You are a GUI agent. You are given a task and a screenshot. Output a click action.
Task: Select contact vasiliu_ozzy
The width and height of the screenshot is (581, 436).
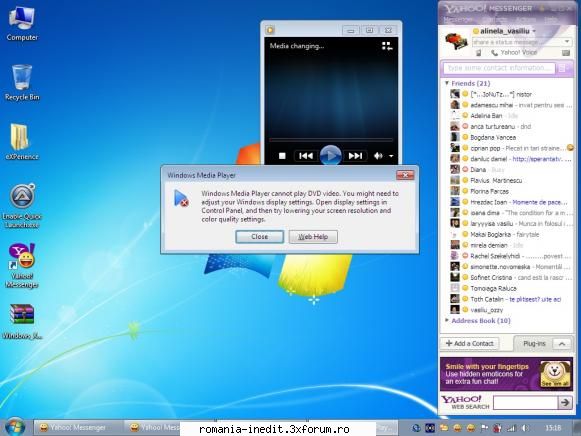point(510,310)
